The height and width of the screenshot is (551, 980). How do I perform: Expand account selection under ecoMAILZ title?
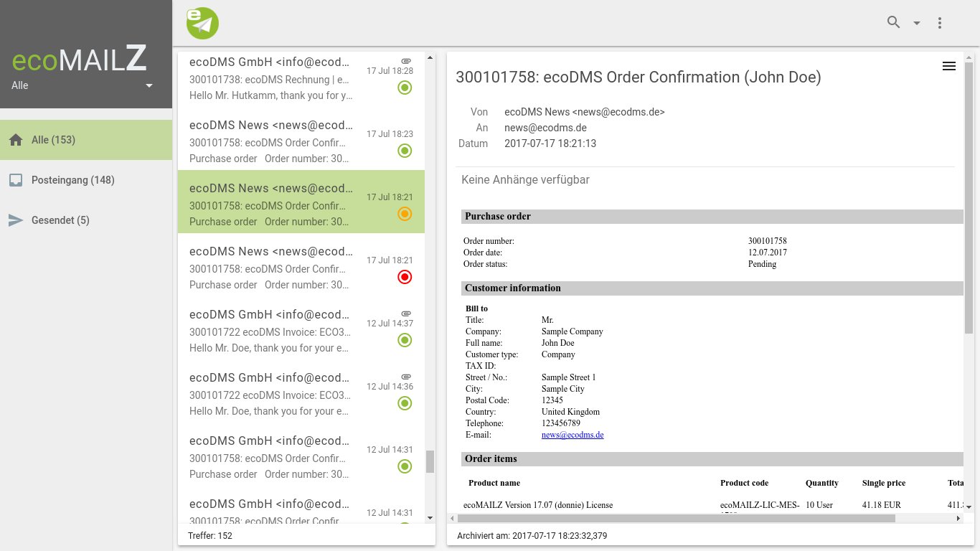click(149, 85)
